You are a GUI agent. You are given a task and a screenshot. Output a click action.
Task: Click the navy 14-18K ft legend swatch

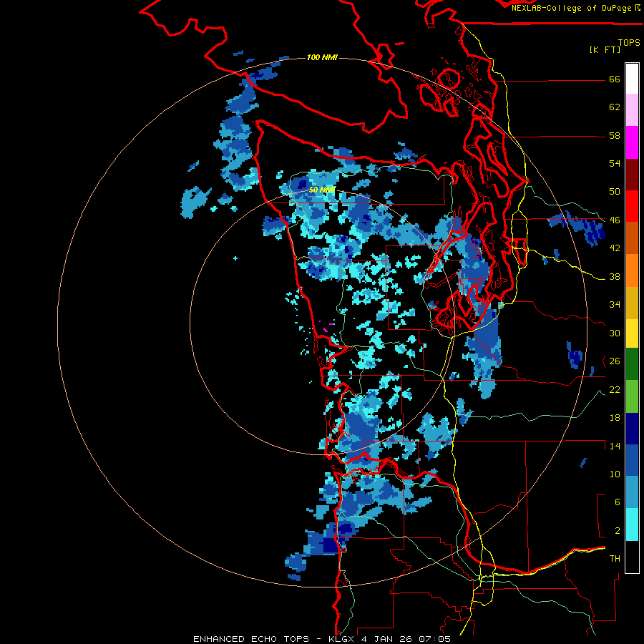point(632,429)
